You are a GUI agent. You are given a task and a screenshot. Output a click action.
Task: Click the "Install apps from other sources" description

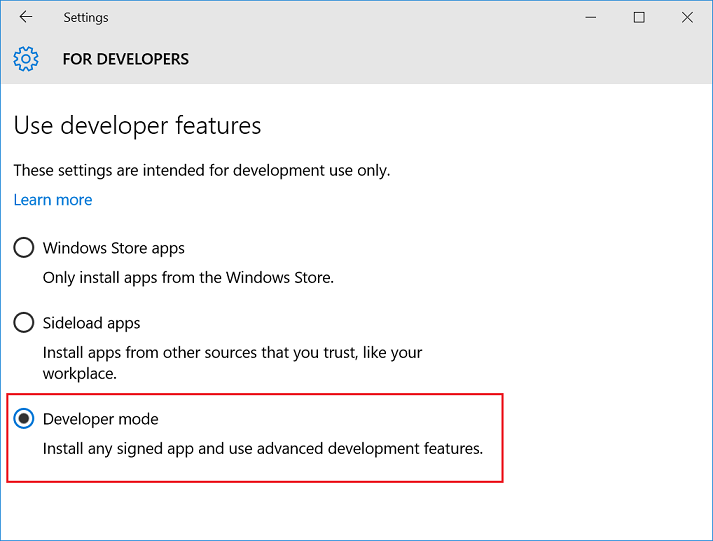tap(232, 363)
